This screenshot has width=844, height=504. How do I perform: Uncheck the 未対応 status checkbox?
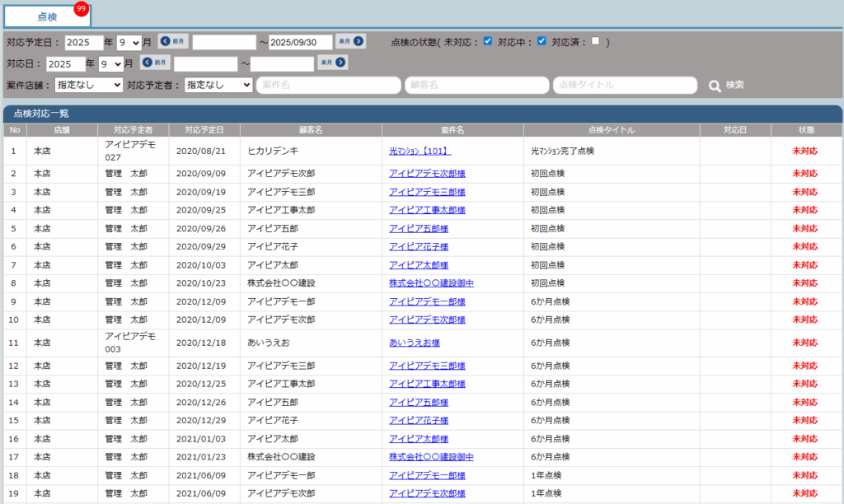[488, 41]
